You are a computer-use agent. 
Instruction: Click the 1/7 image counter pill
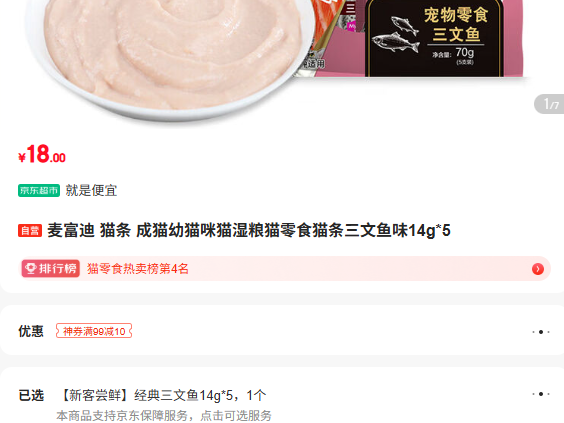(550, 104)
